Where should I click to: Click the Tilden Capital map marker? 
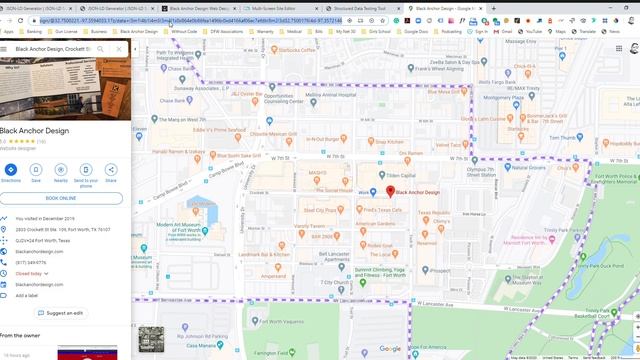tap(382, 175)
